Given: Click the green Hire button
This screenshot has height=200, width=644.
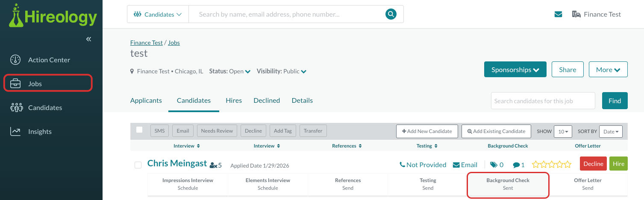Looking at the screenshot, I should point(618,164).
